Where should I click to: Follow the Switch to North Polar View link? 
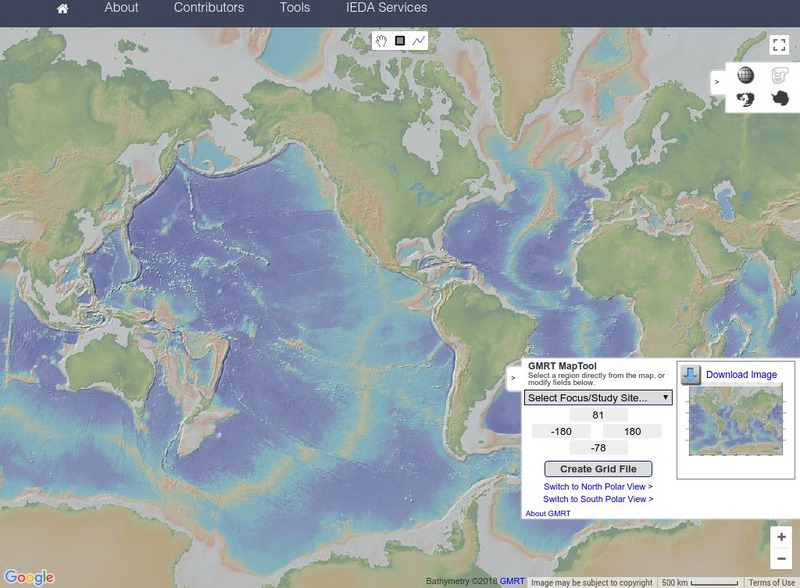click(x=598, y=486)
